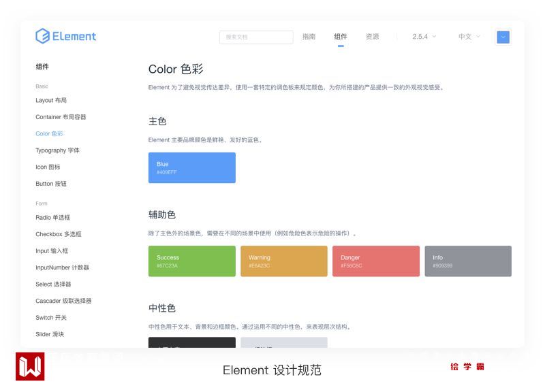Open Cascader 级联选择器 page
Screen dimensions: 545x392
point(63,301)
